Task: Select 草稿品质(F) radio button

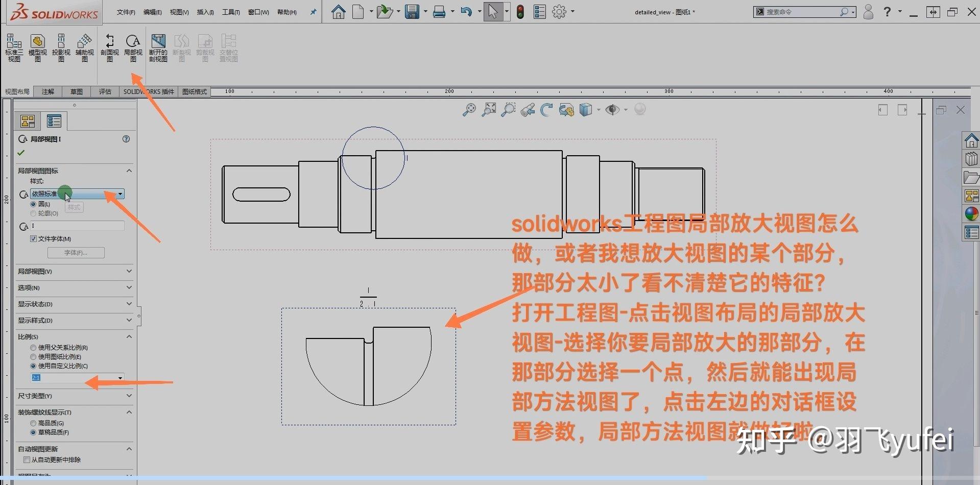Action: click(33, 432)
